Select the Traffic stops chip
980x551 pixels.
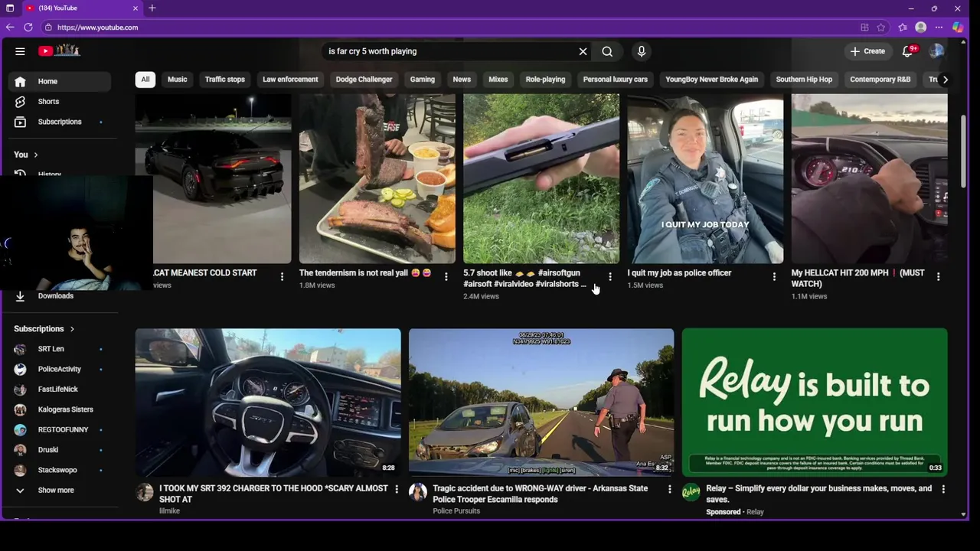(224, 80)
